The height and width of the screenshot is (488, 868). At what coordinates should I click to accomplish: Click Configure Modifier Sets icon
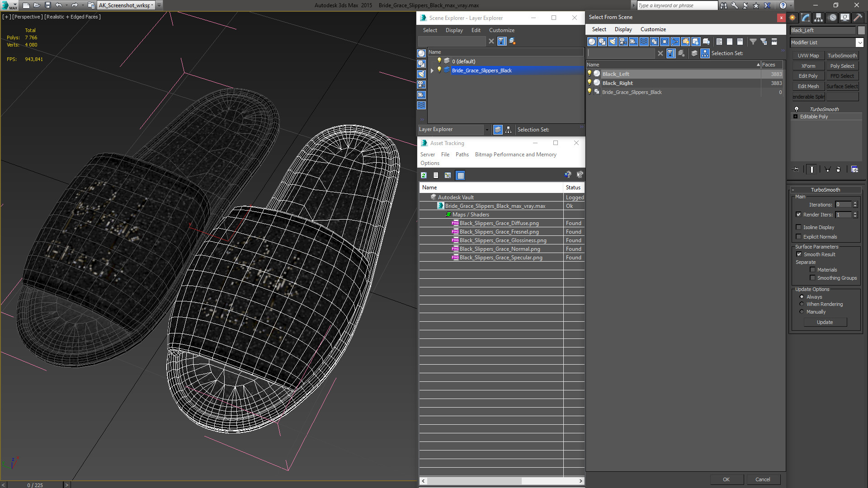(854, 169)
